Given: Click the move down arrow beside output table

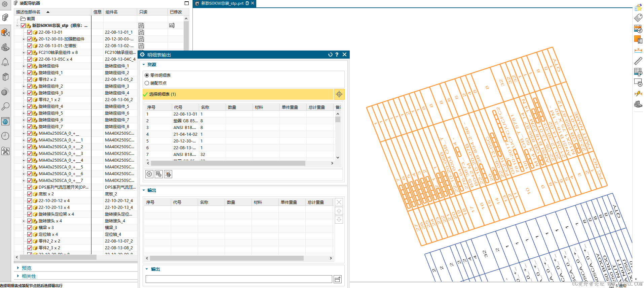Looking at the screenshot, I should point(339,220).
